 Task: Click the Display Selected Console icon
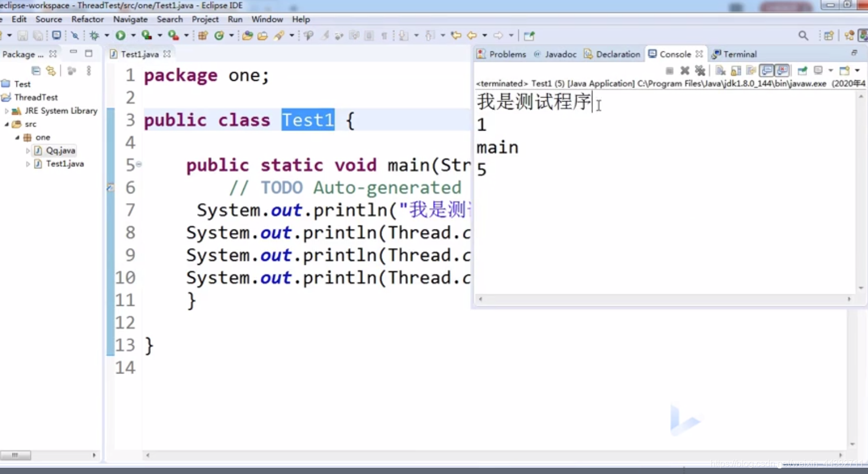[x=818, y=71]
